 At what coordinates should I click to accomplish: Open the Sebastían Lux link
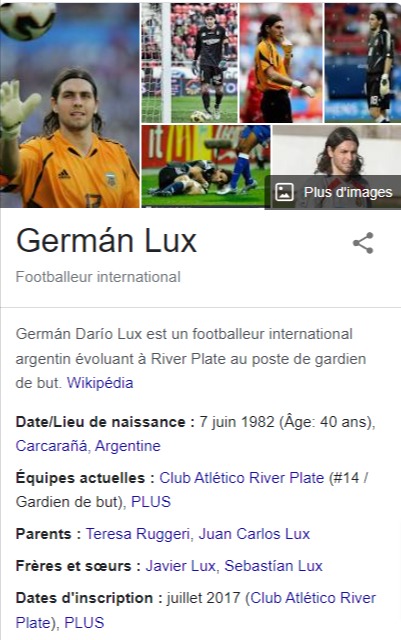click(273, 566)
